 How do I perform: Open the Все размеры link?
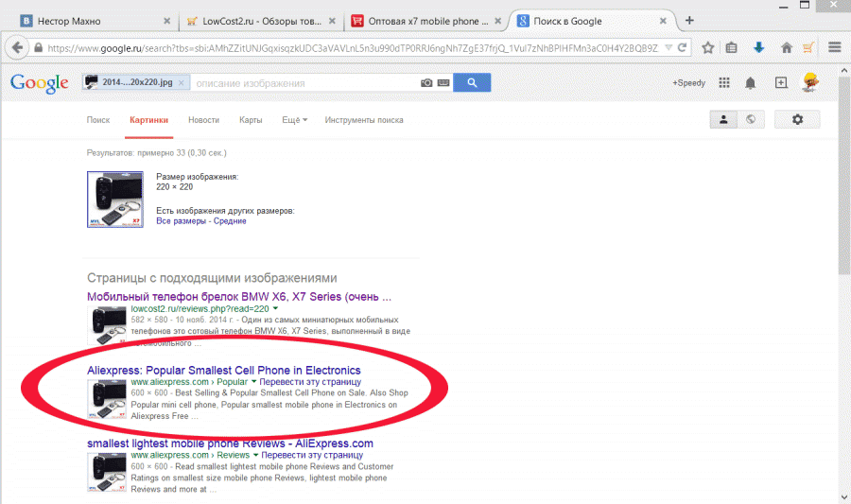pyautogui.click(x=181, y=221)
